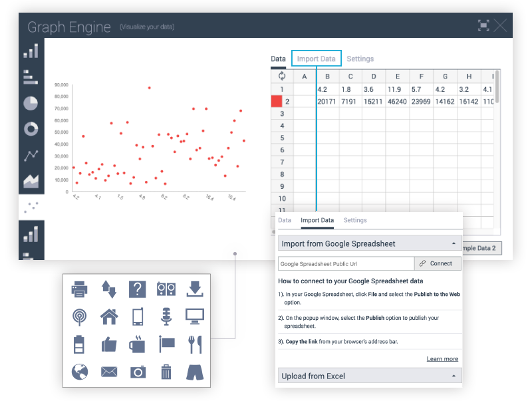
Task: Open the Learn more link
Action: tap(442, 358)
